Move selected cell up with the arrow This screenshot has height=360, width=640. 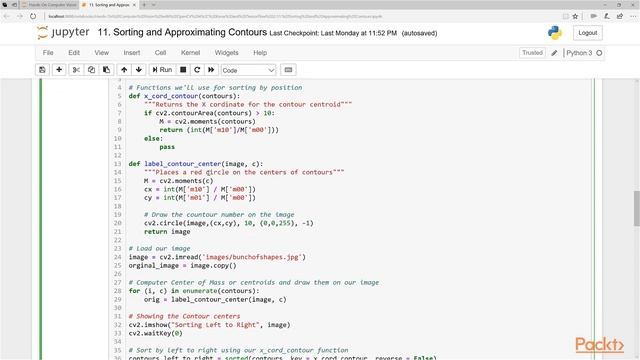pyautogui.click(x=124, y=70)
